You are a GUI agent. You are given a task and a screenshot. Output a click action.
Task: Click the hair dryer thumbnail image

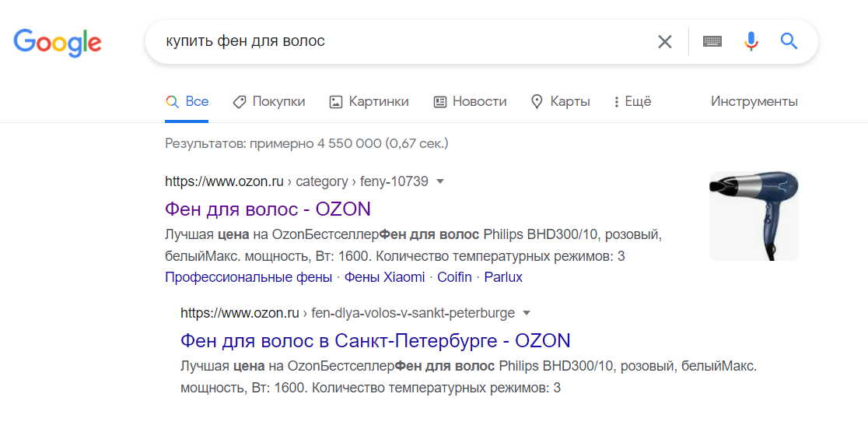tap(753, 216)
